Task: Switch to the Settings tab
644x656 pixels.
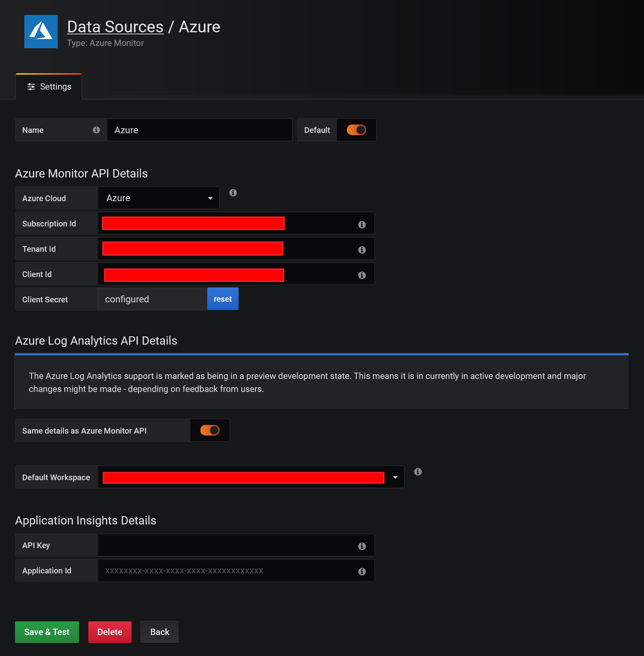Action: (x=50, y=87)
